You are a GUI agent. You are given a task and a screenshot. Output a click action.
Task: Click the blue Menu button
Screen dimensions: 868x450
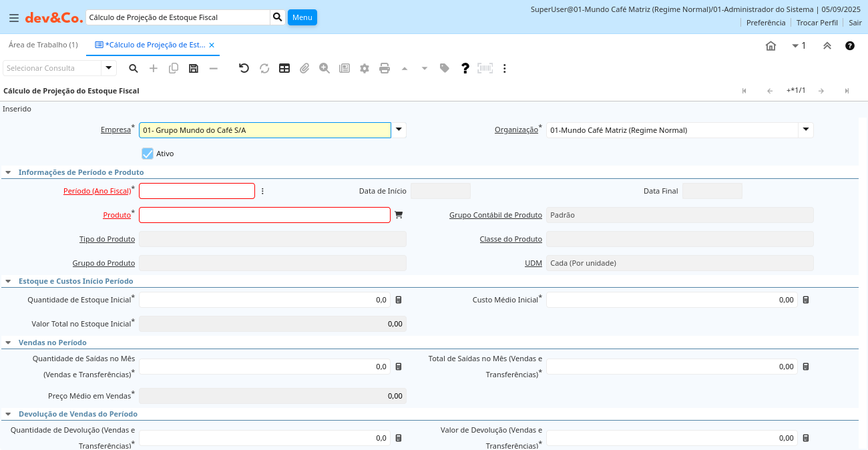302,17
